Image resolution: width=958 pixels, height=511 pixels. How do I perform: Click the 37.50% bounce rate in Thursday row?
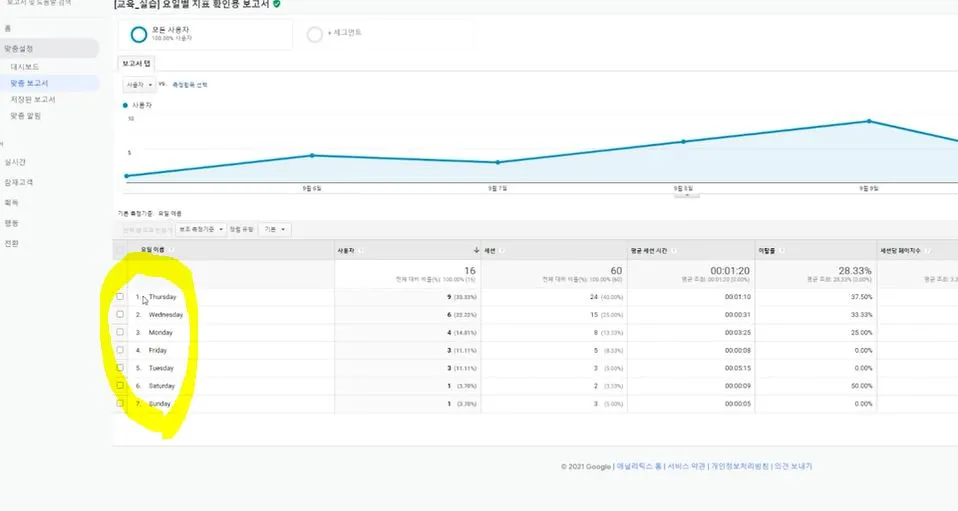click(x=861, y=297)
